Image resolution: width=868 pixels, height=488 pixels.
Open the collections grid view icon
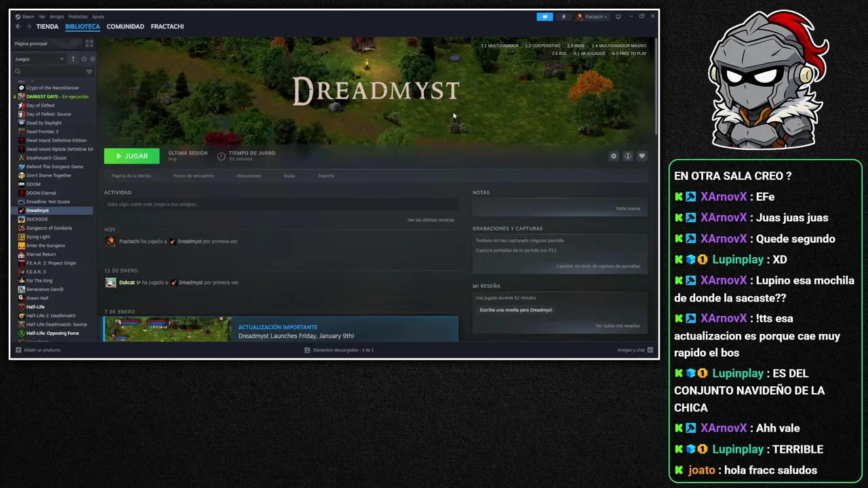(x=89, y=43)
